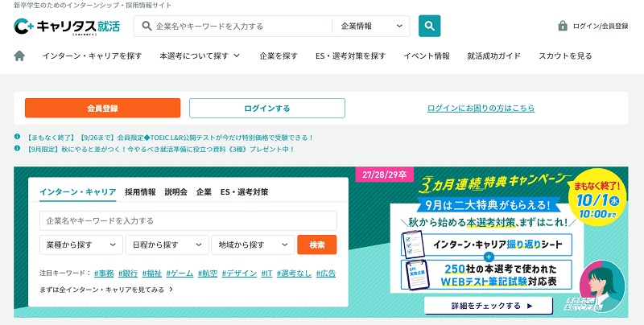Click the #広告 keyword tag
Screen dimensions: 644x325
click(x=326, y=274)
